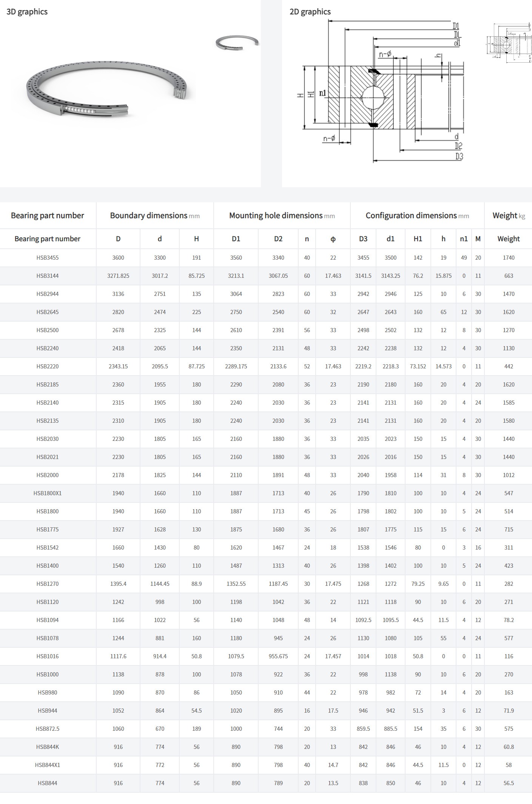Open part number HSB2944
Viewport: 532px width, 804px height.
48,294
